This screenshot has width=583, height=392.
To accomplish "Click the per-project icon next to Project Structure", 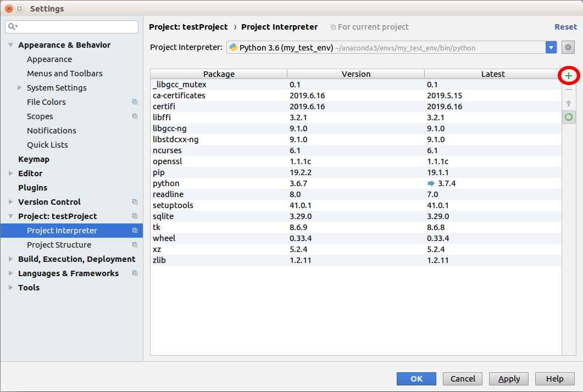I will (x=135, y=244).
